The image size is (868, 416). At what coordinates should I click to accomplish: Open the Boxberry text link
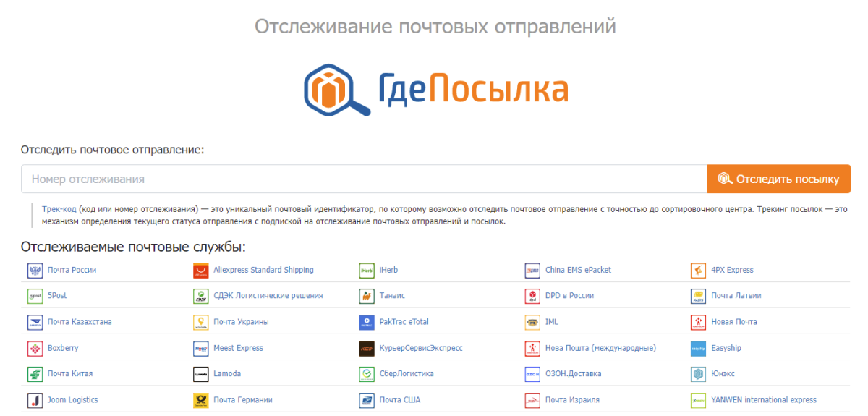63,347
